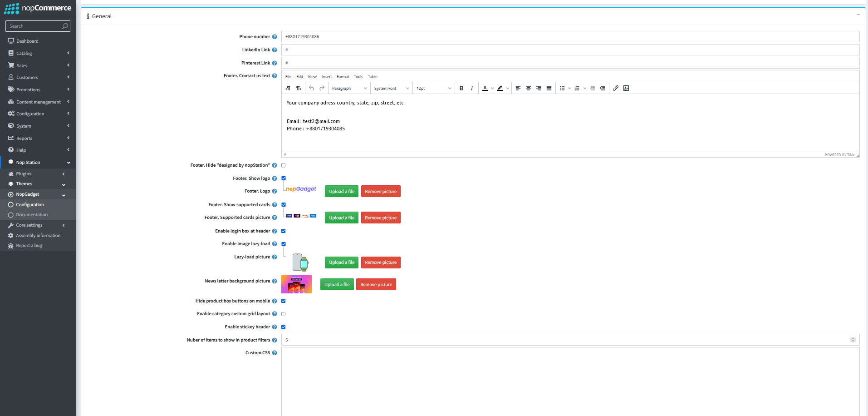Uncheck Footer Show logo checkbox
Screen dimensions: 868x416
click(284, 178)
